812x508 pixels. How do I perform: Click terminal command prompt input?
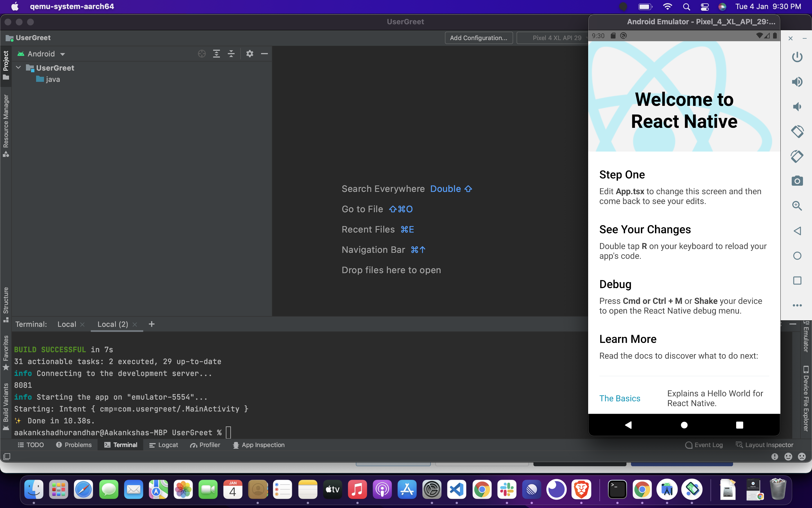point(228,433)
